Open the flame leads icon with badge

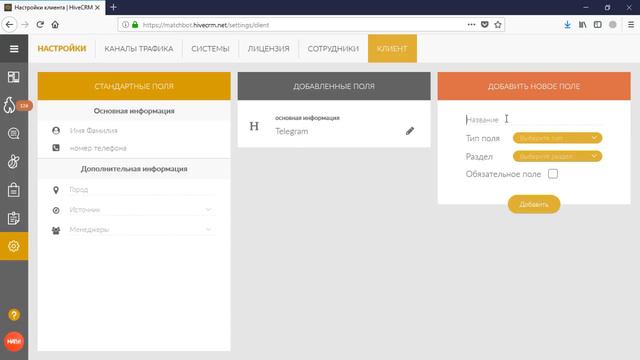point(10,105)
